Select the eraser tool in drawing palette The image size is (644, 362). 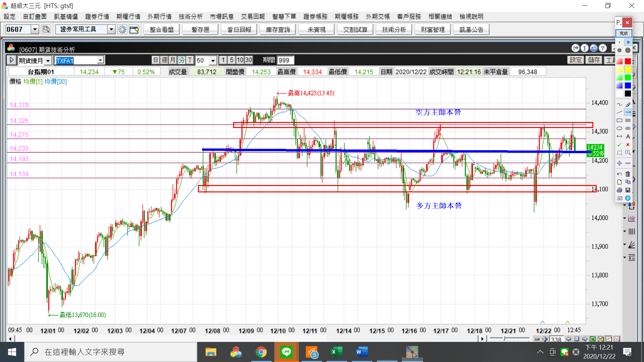click(x=628, y=105)
